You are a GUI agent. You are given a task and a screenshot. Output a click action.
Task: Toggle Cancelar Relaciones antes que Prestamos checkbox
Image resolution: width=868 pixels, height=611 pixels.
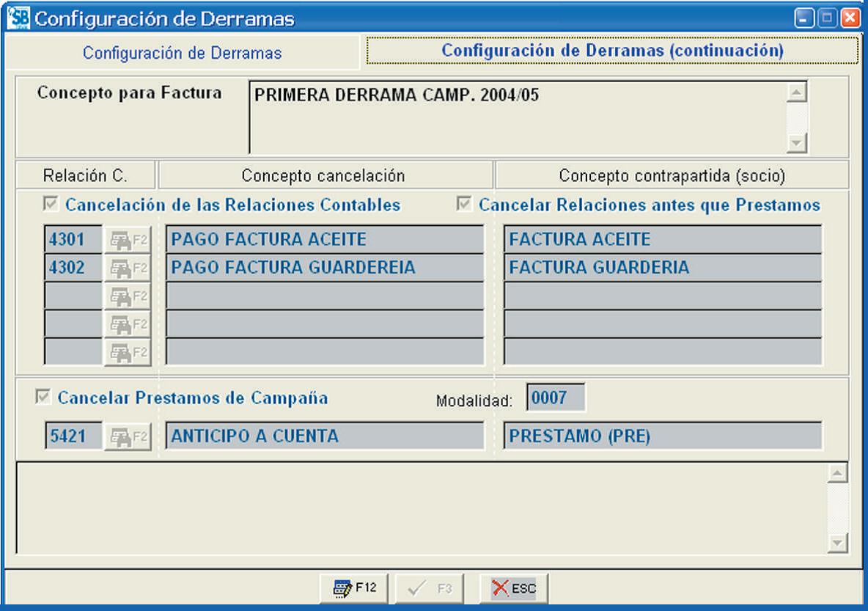pyautogui.click(x=464, y=203)
